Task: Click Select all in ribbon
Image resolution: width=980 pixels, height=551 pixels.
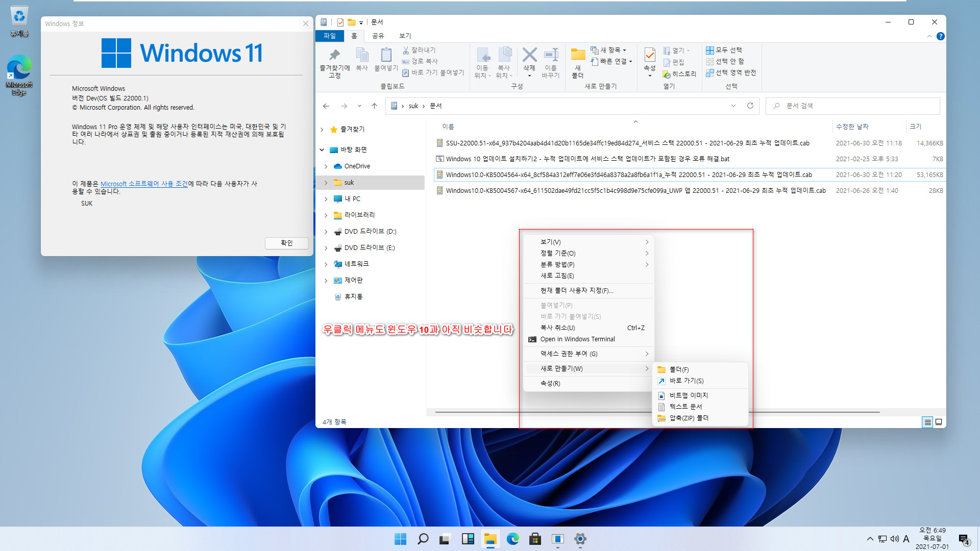Action: pyautogui.click(x=724, y=50)
